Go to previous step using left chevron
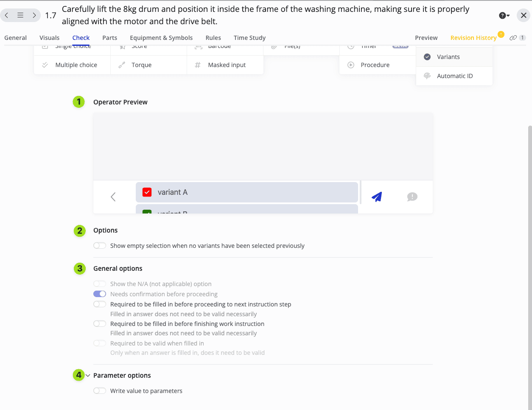 (x=6, y=15)
